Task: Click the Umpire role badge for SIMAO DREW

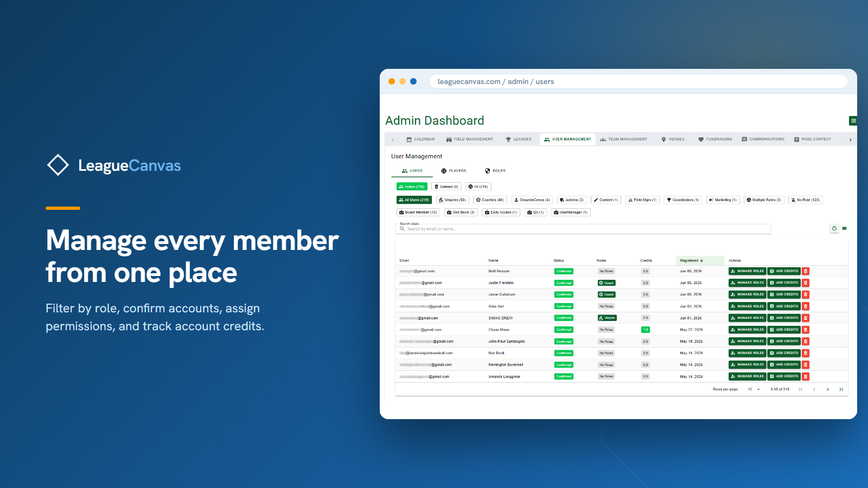Action: (607, 318)
